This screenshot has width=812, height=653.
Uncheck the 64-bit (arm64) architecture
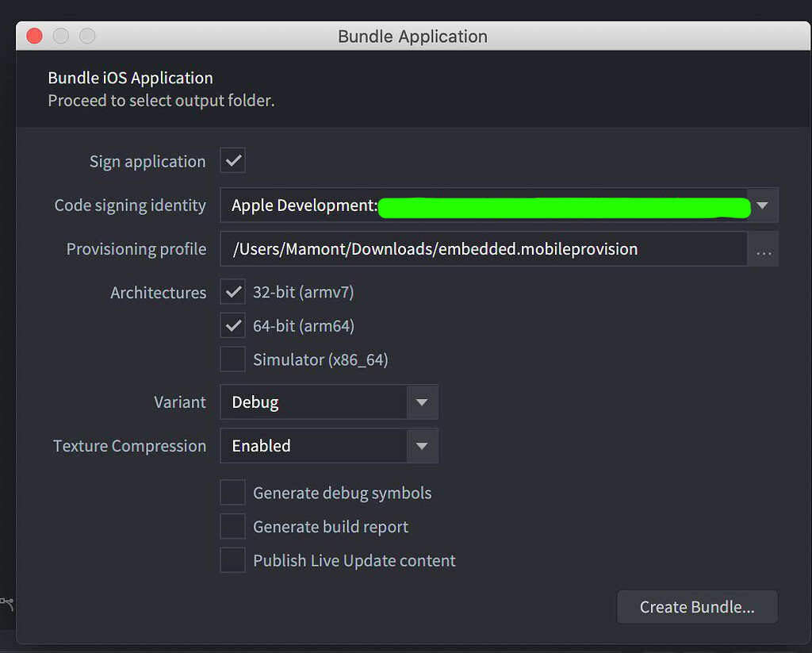point(232,325)
